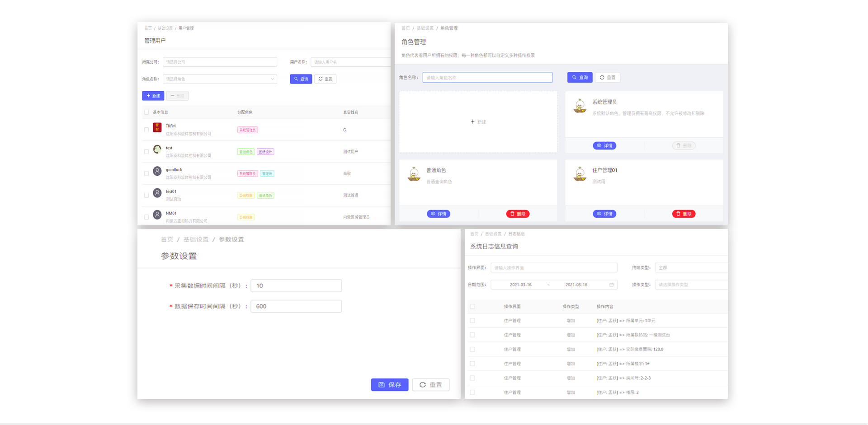Check the TKFM user row checkbox

pyautogui.click(x=146, y=130)
